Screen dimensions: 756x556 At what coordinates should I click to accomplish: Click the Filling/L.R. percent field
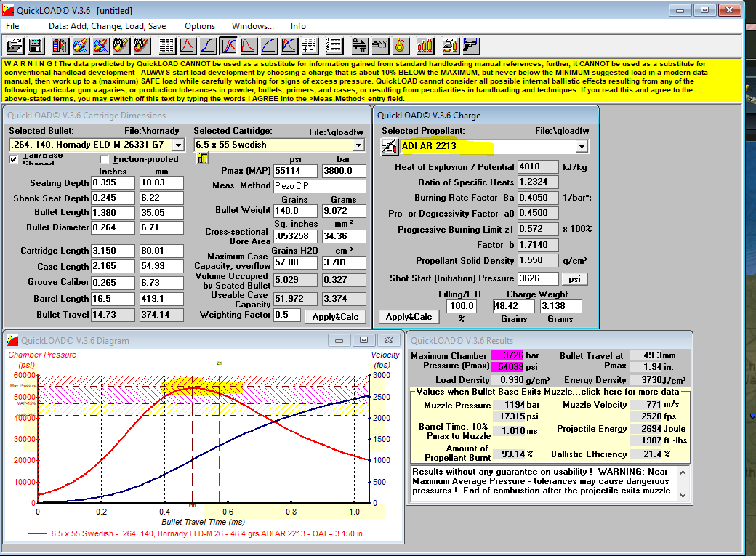[462, 306]
